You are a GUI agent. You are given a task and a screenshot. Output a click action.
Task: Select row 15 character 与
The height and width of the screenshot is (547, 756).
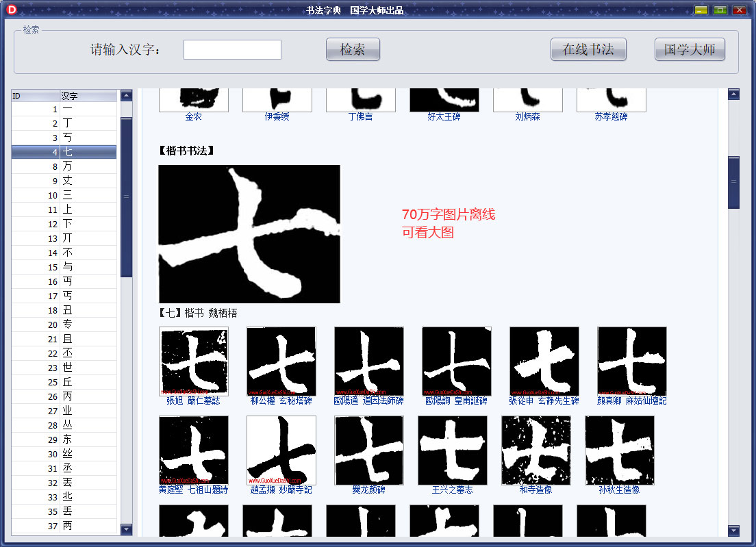64,268
